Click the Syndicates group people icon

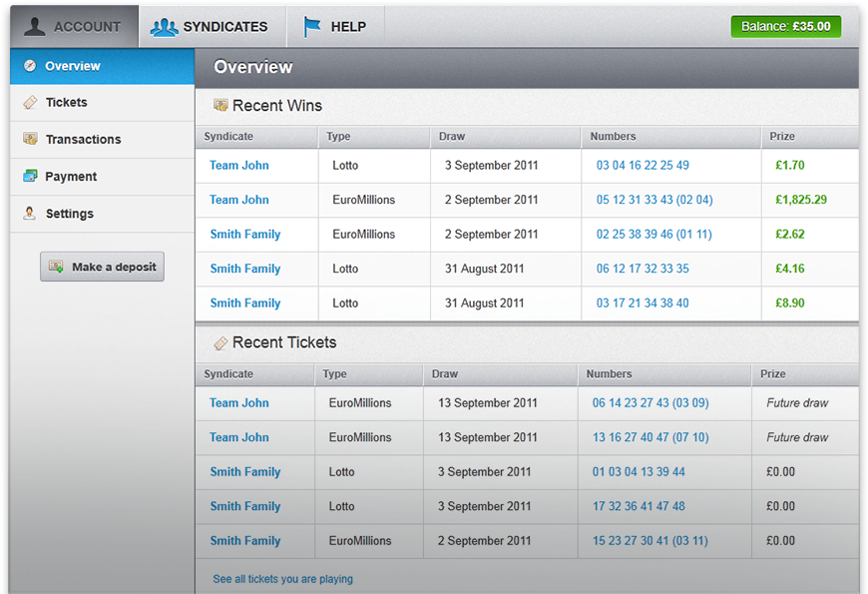click(164, 27)
